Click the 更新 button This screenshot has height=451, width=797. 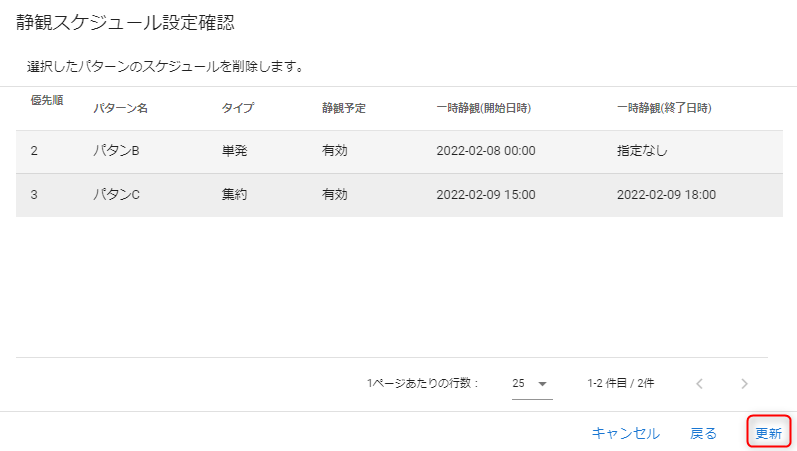768,433
